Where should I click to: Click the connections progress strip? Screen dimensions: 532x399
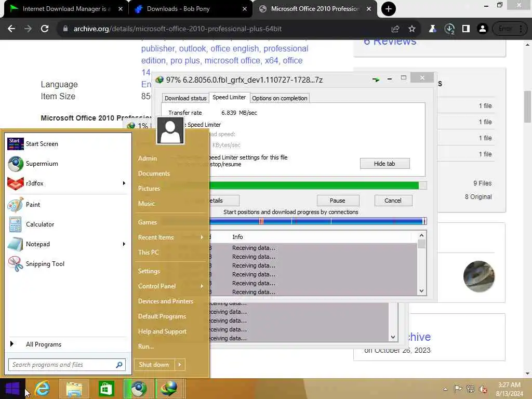[x=318, y=221]
